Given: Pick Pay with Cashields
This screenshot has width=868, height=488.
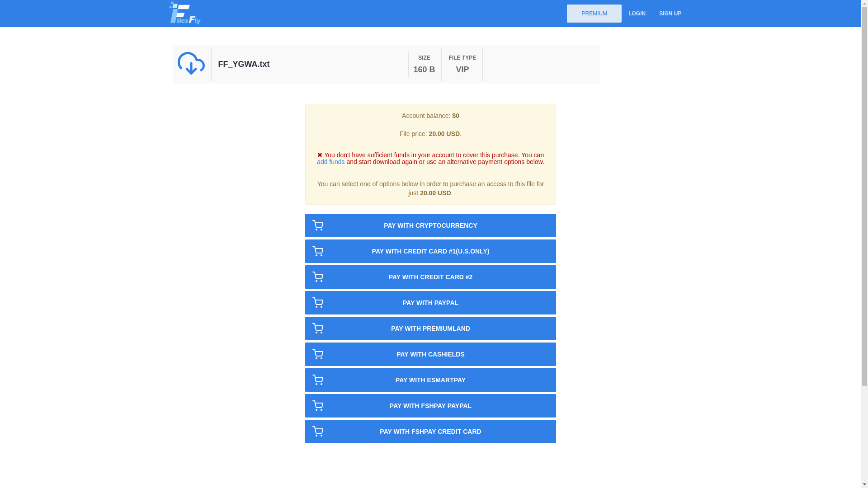Looking at the screenshot, I should 430,354.
